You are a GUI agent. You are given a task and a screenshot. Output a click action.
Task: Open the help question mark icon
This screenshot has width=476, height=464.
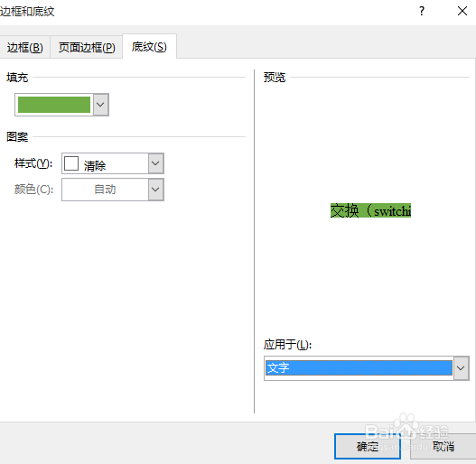point(422,11)
